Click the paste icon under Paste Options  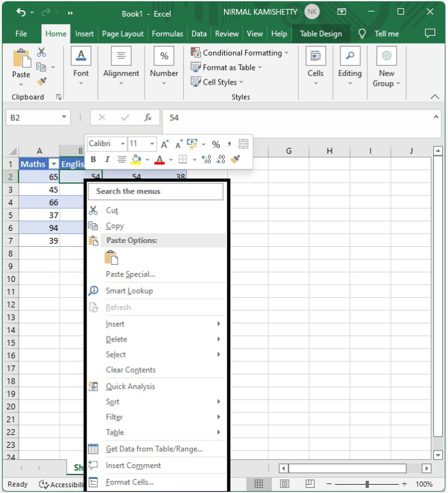pos(111,257)
